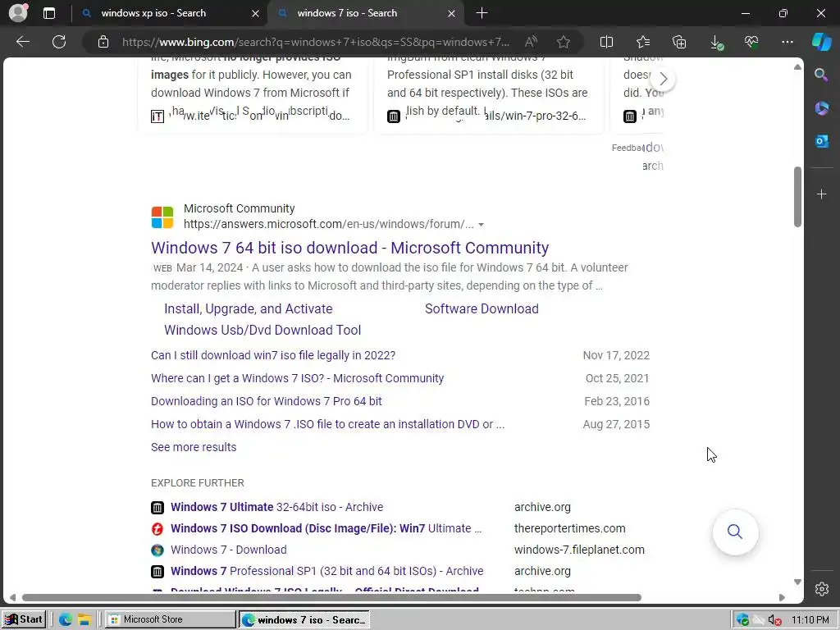Open the Favorites list icon
Screen dimensions: 840x630
point(643,42)
